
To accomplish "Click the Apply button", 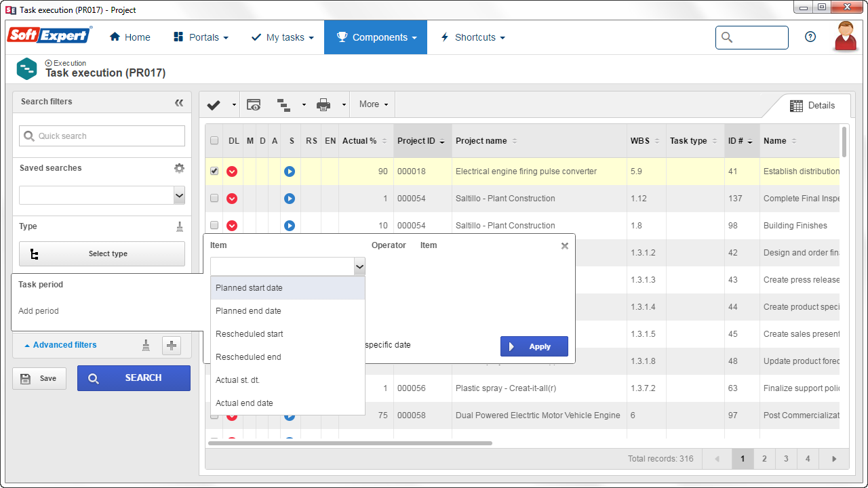I will (534, 346).
